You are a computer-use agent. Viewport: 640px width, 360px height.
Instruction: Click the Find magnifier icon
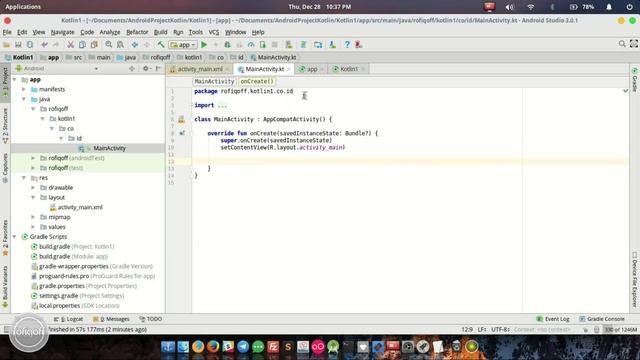pyautogui.click(x=109, y=44)
